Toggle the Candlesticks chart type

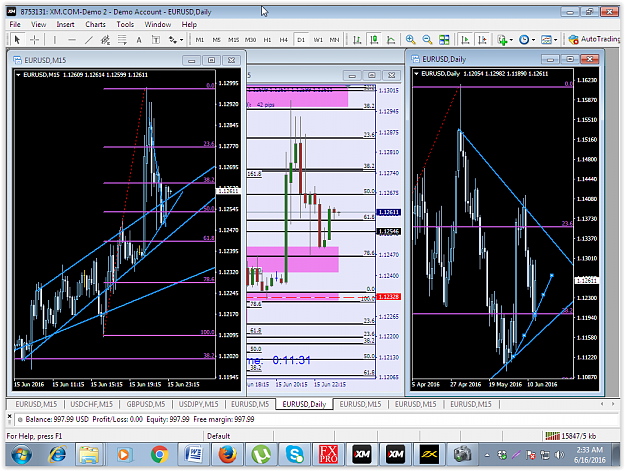374,39
